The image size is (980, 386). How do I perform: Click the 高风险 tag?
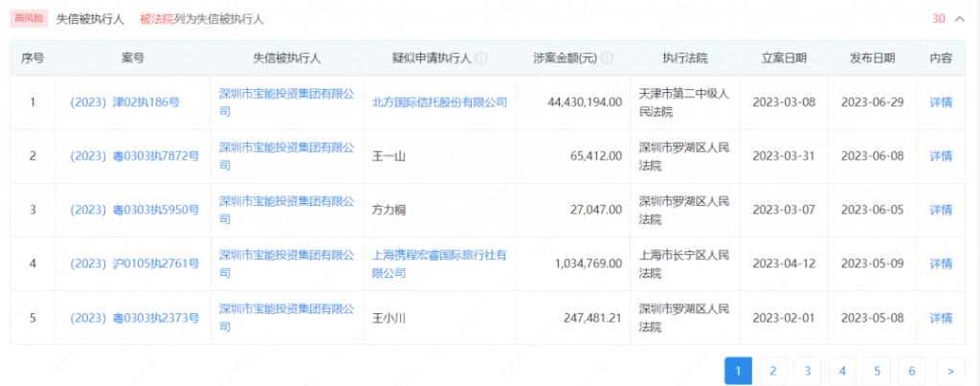[x=29, y=19]
